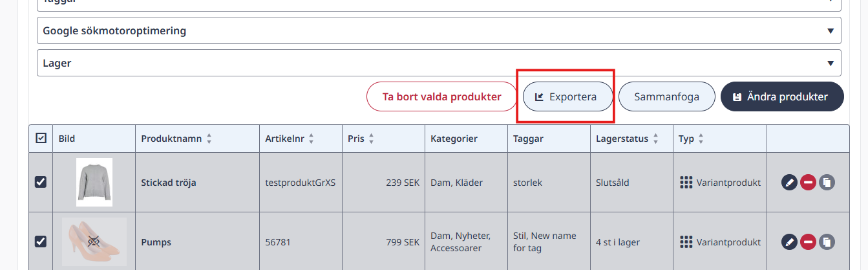Open the grey sweater product thumbnail
Image resolution: width=868 pixels, height=270 pixels.
[94, 182]
